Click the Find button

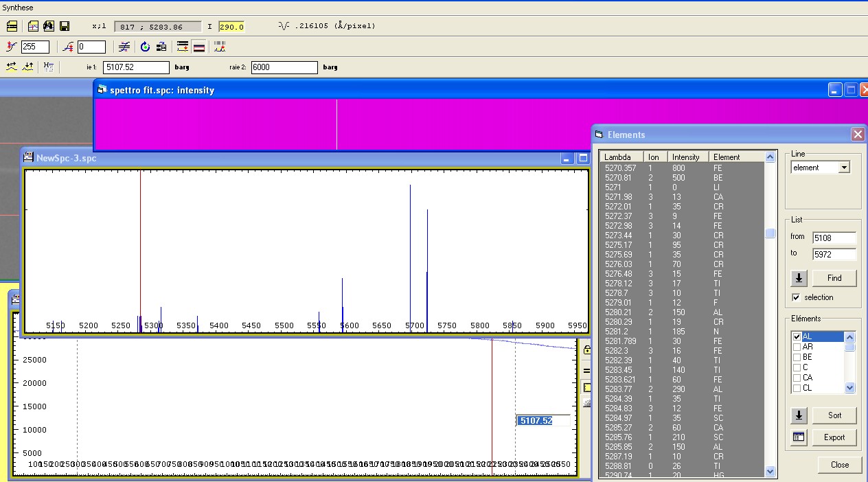point(834,278)
